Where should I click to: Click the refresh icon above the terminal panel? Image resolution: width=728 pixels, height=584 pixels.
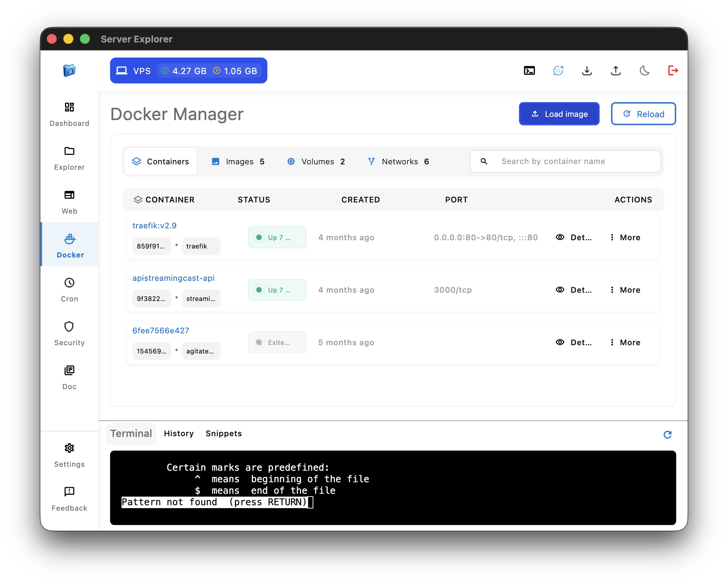coord(668,435)
